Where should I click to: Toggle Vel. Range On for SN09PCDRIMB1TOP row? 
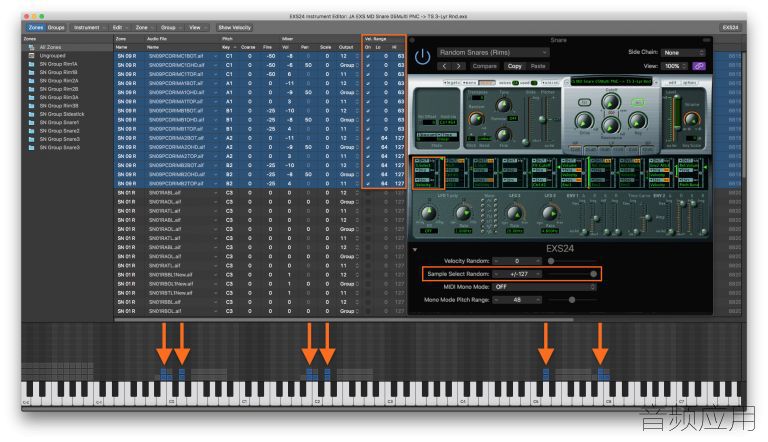pyautogui.click(x=368, y=129)
